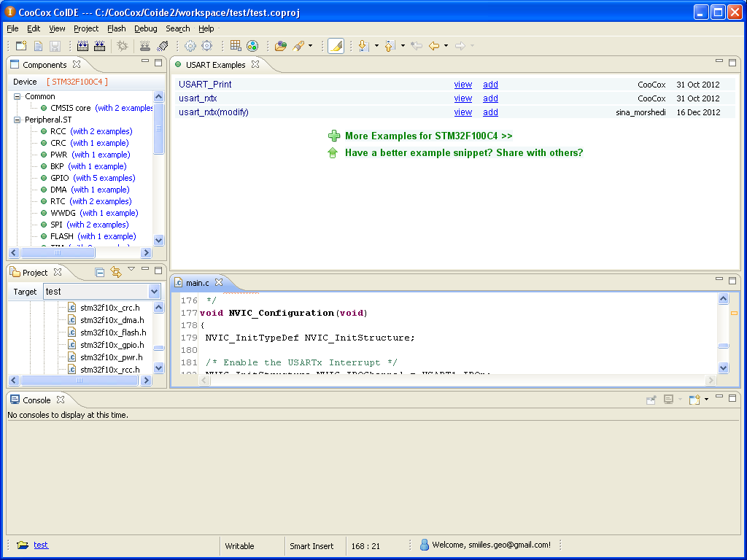Screen dimensions: 747x560
Task: Start debugging with the bug icon
Action: pos(123,46)
